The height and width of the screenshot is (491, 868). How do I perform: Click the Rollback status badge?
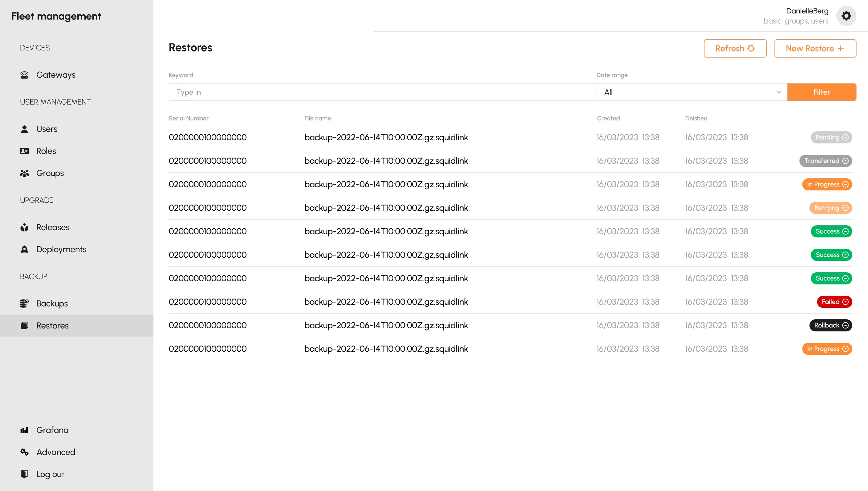(831, 325)
